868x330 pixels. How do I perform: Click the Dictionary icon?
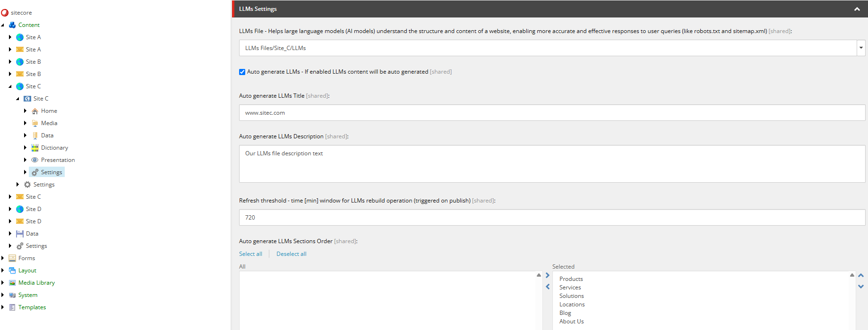coord(35,148)
